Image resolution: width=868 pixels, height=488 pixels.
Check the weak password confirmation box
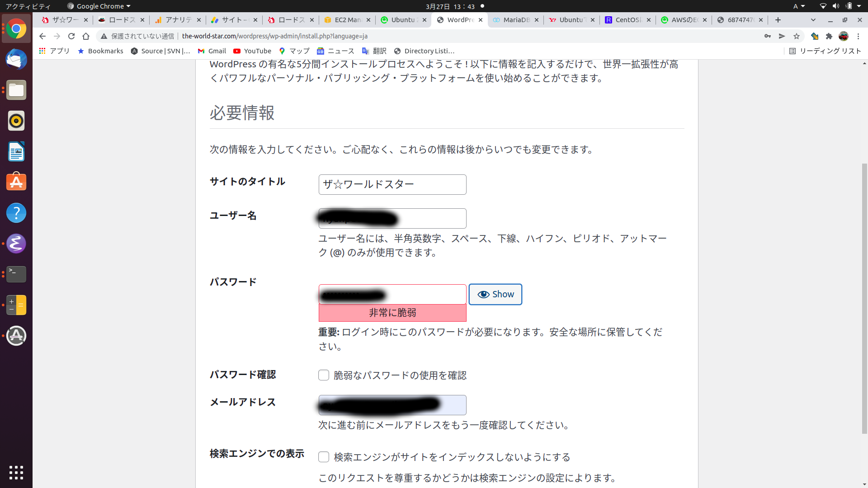pyautogui.click(x=324, y=375)
